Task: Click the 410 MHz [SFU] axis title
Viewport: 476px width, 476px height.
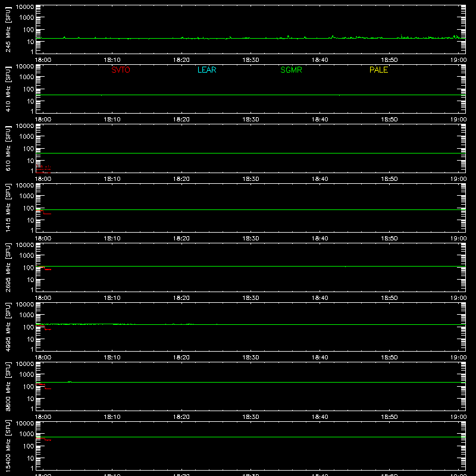Action: pos(8,89)
